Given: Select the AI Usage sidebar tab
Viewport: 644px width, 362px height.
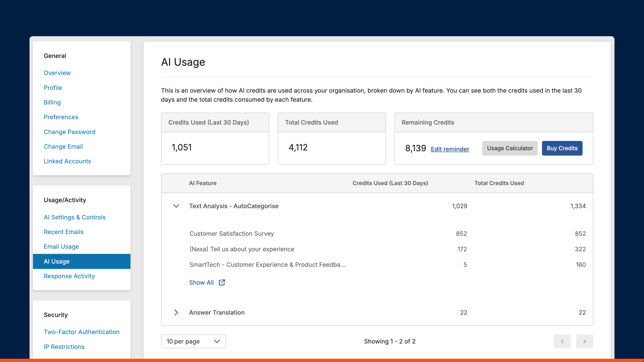Looking at the screenshot, I should tap(57, 261).
